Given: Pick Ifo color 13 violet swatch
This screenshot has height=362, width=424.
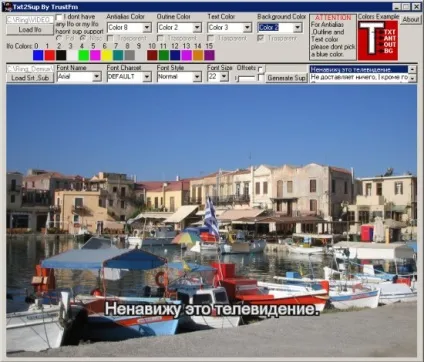Looking at the screenshot, I should 187,55.
